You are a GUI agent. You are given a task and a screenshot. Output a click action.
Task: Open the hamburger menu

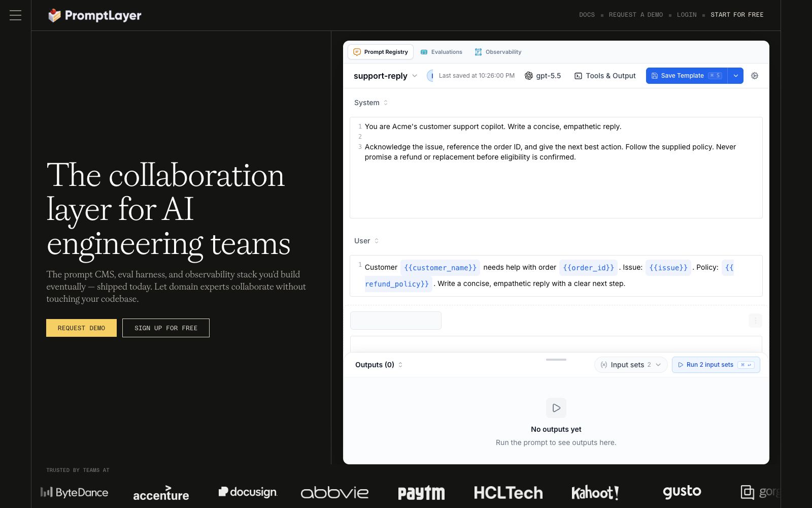click(x=15, y=15)
